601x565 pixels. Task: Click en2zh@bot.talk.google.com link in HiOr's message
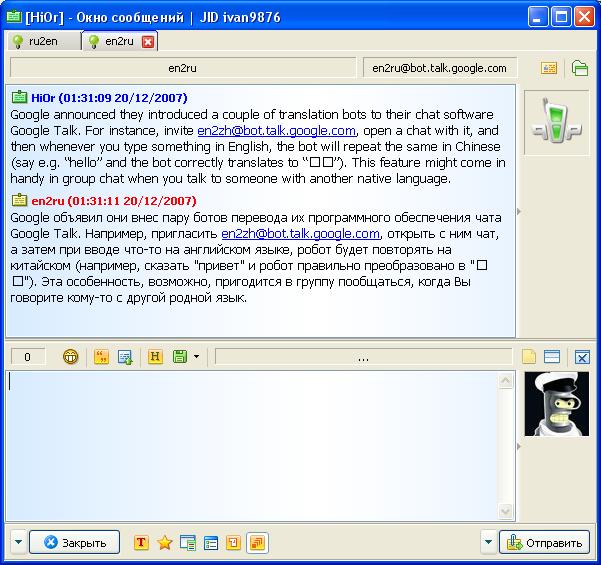[x=276, y=130]
